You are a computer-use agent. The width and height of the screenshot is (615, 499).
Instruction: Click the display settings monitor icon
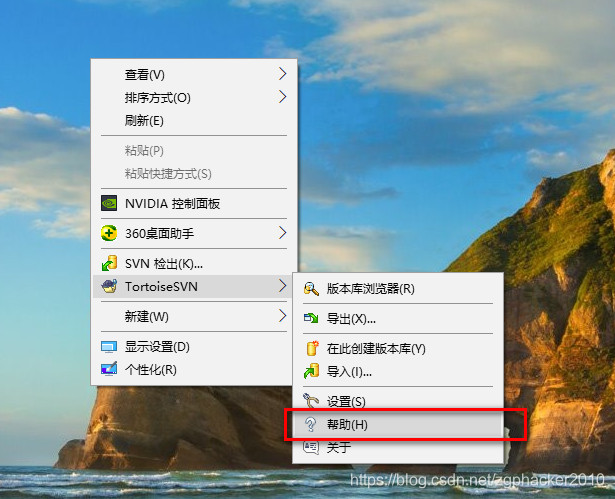[109, 347]
